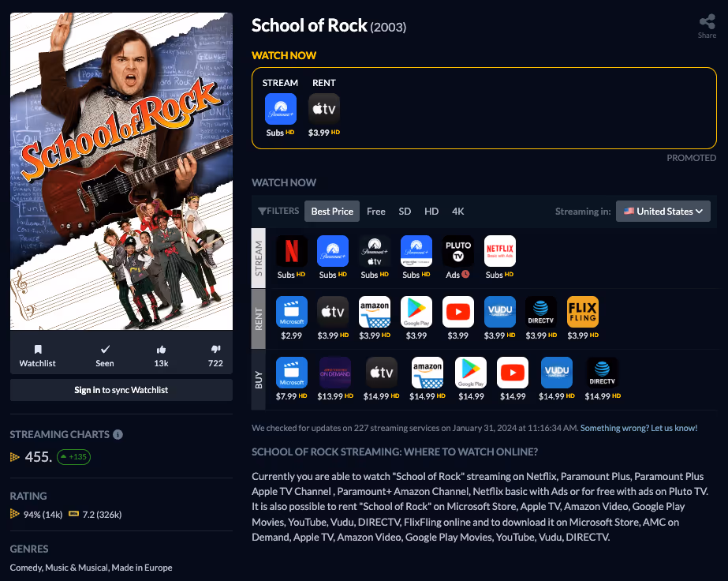Mark the movie as Seen
This screenshot has width=728, height=581.
105,356
